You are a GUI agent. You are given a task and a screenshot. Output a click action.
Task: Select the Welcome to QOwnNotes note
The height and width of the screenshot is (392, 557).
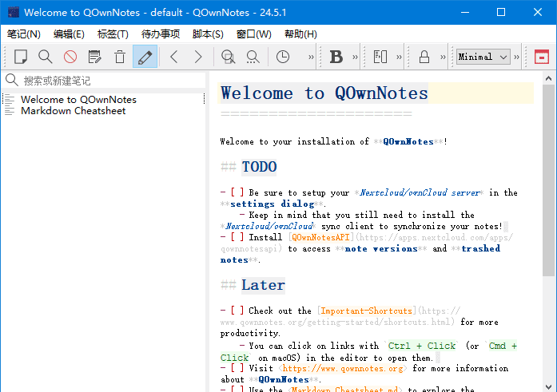(x=78, y=99)
